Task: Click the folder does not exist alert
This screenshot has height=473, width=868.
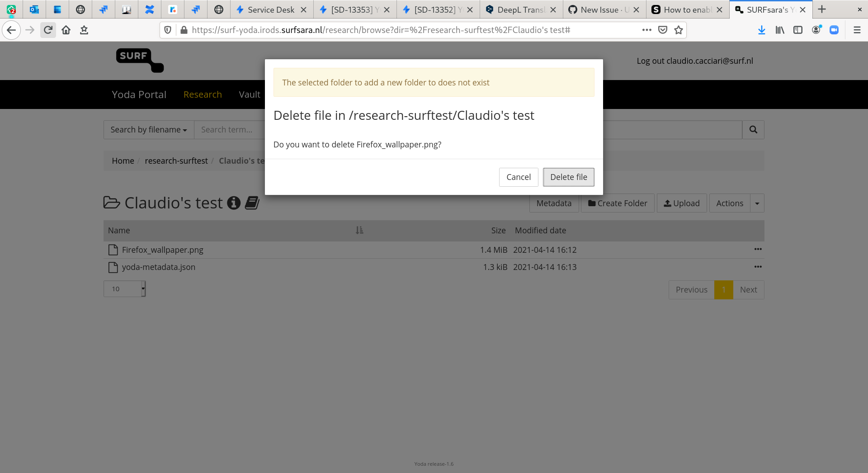Action: tap(434, 82)
